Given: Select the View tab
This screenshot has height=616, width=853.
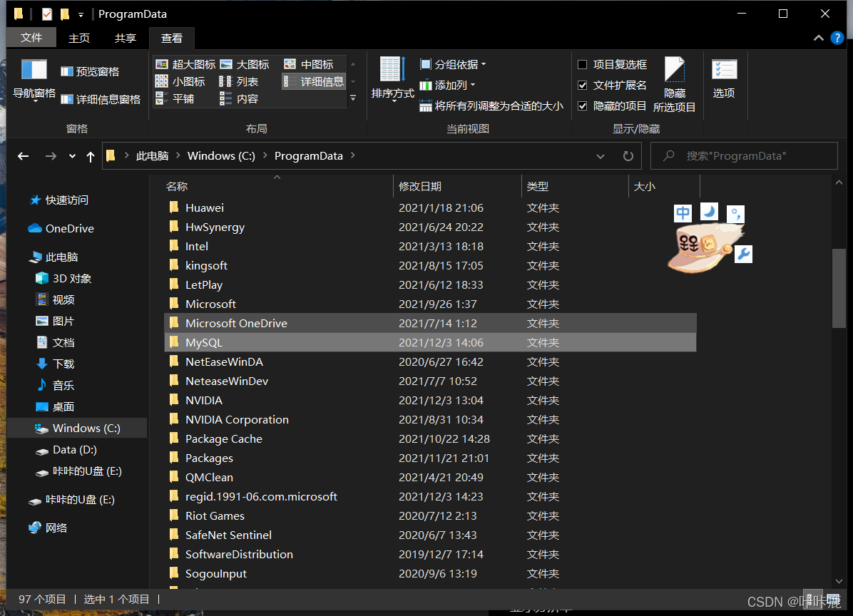Looking at the screenshot, I should pos(171,38).
